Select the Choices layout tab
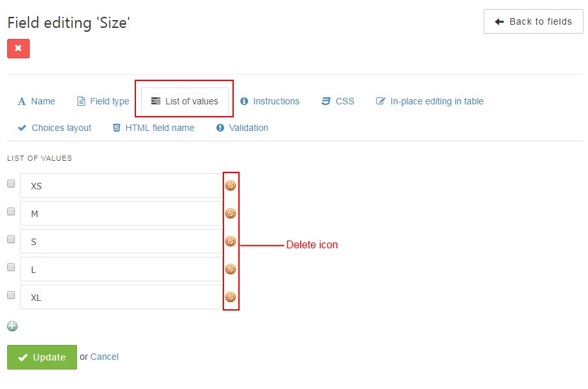This screenshot has width=588, height=389. pyautogui.click(x=55, y=128)
